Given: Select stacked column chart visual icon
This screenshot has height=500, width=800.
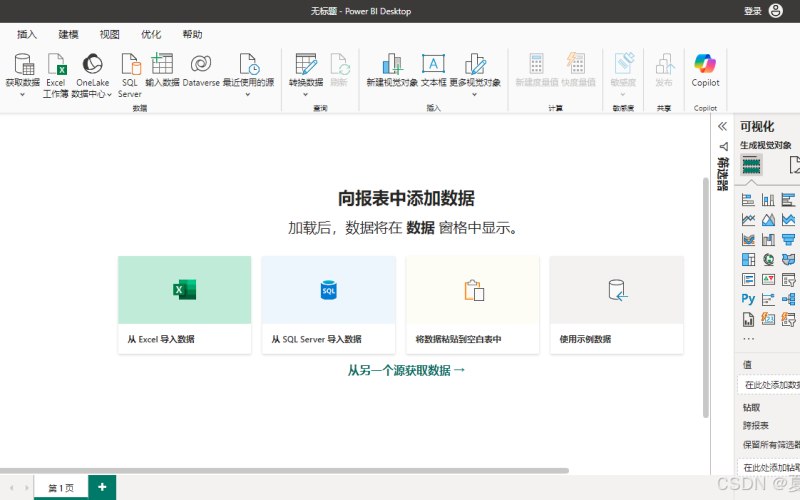Looking at the screenshot, I should [x=768, y=199].
